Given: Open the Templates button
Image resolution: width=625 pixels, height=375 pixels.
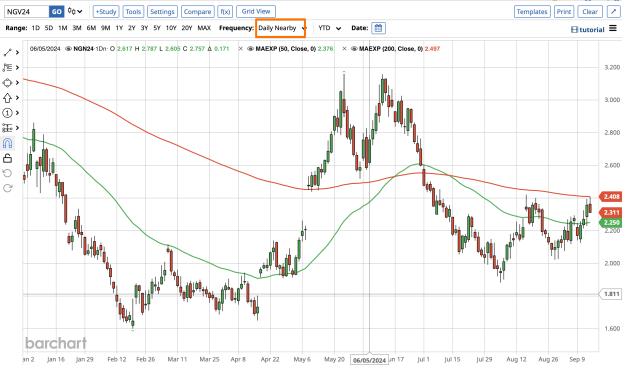Looking at the screenshot, I should click(x=532, y=12).
